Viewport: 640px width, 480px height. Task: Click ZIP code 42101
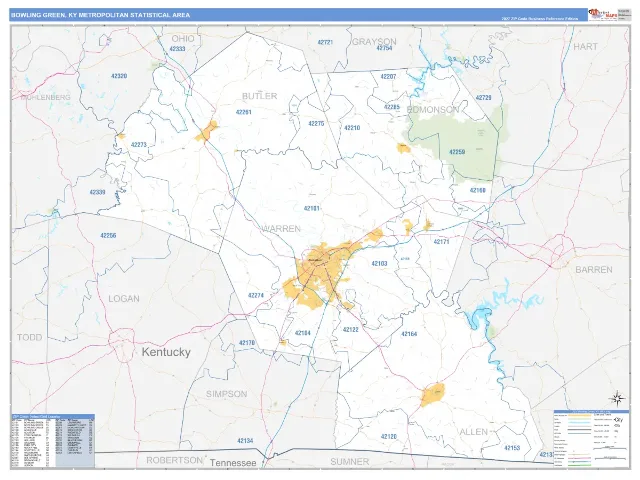point(311,209)
